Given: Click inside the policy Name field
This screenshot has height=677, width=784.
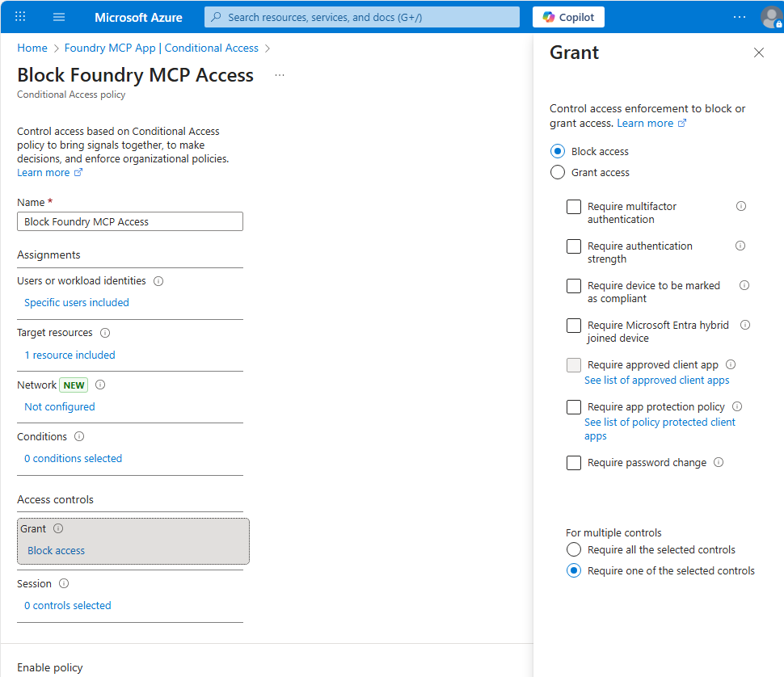Looking at the screenshot, I should pyautogui.click(x=129, y=221).
